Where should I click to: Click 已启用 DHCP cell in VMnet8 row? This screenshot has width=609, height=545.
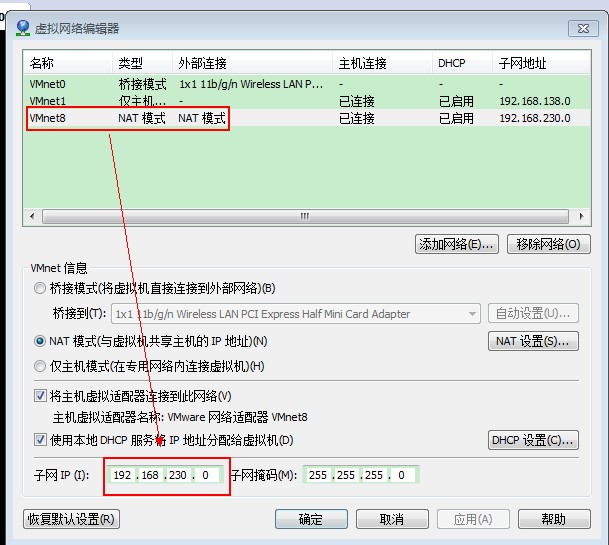coord(456,118)
